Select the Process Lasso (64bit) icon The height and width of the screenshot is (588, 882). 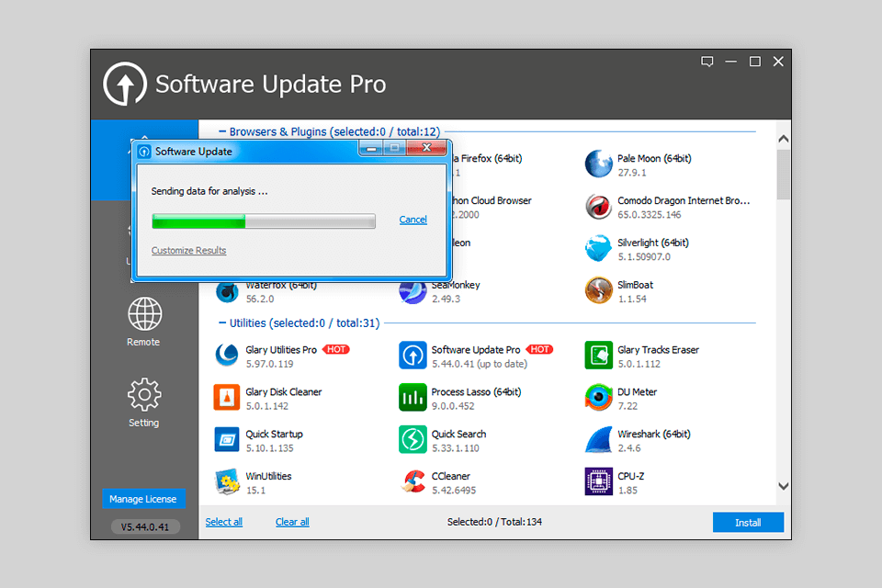click(413, 398)
